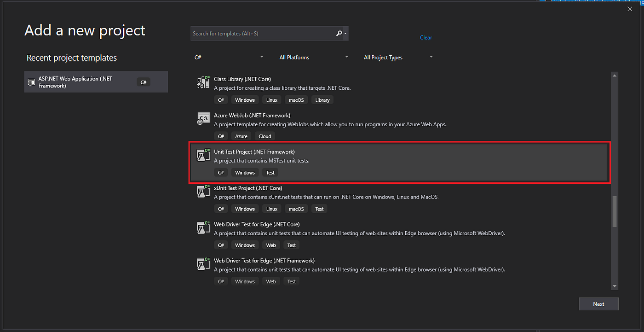
Task: Click the ASP.NET Web Application recent template icon
Action: click(x=31, y=82)
